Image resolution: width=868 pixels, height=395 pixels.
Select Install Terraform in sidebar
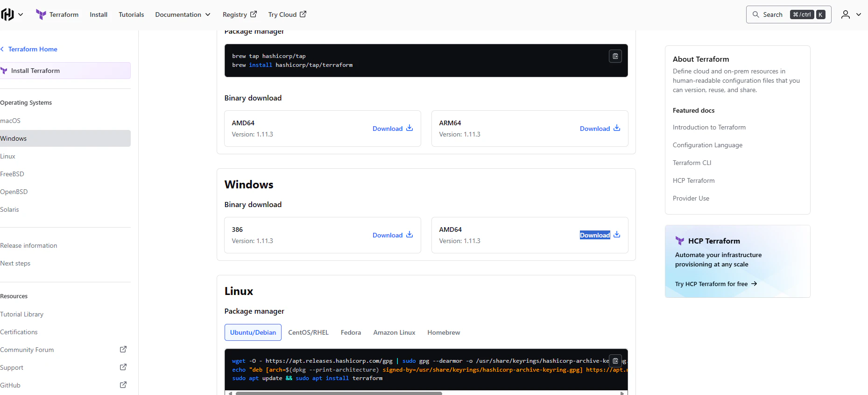coord(65,71)
